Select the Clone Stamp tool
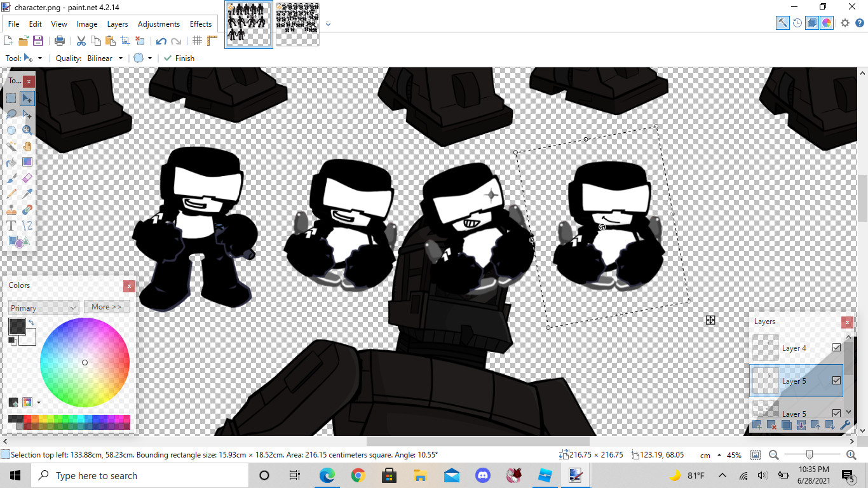Screen dimensions: 868x488 11,210
